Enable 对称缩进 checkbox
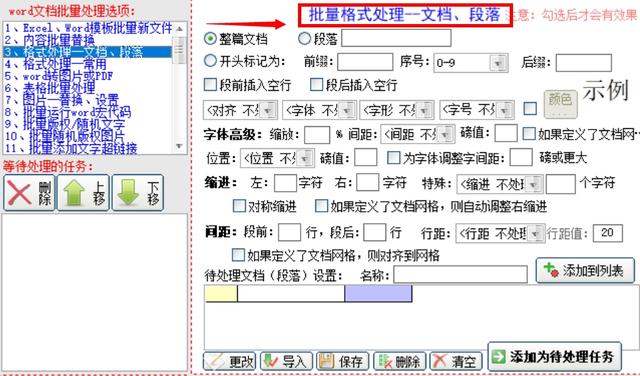Image resolution: width=640 pixels, height=376 pixels. pyautogui.click(x=239, y=206)
